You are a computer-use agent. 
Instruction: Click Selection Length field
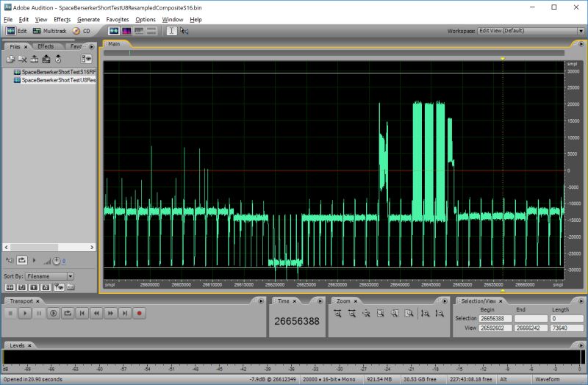(566, 318)
